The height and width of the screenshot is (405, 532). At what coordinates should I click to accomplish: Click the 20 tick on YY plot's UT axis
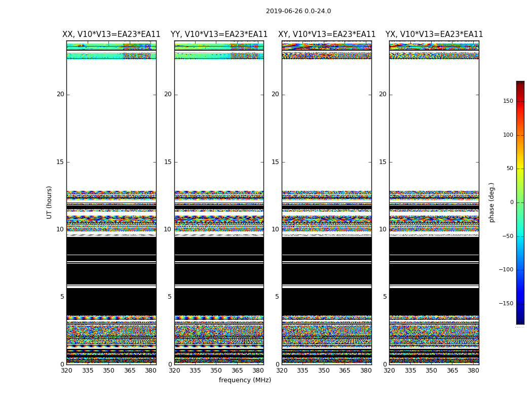168,94
